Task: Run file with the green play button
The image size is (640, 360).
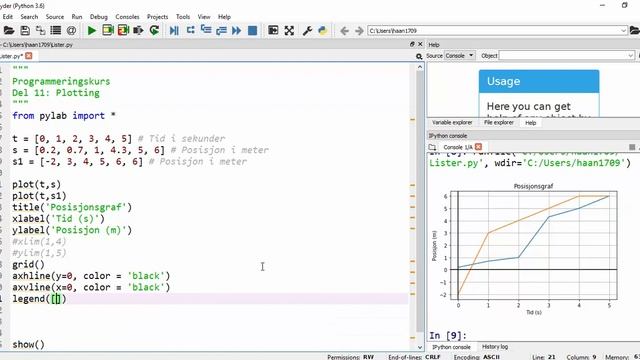Action: (x=92, y=31)
